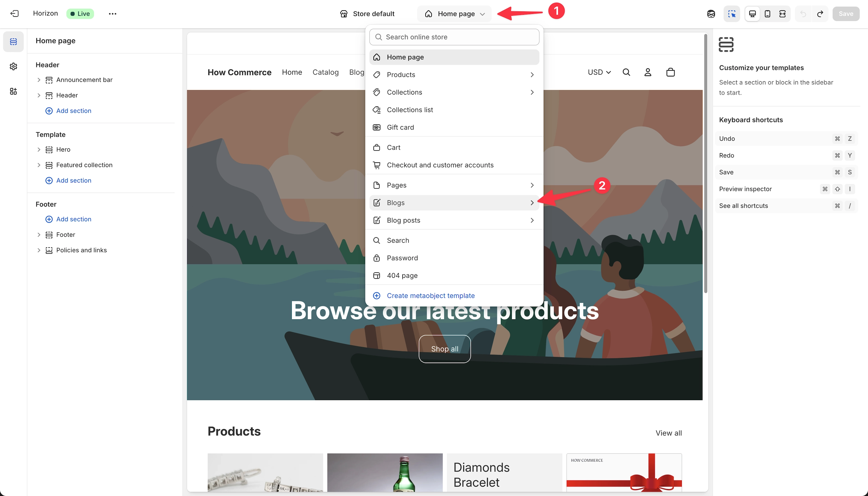Expand Announcement bar section
868x496 pixels.
39,80
